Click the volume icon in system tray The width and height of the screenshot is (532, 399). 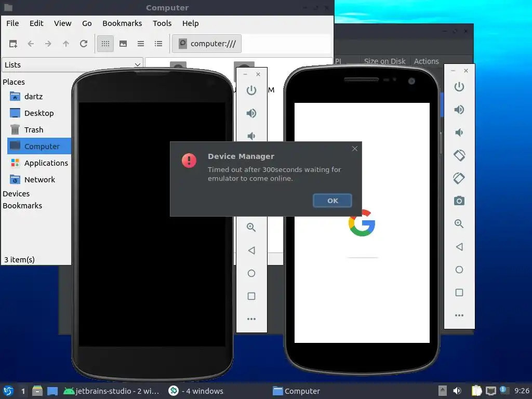[x=457, y=391]
